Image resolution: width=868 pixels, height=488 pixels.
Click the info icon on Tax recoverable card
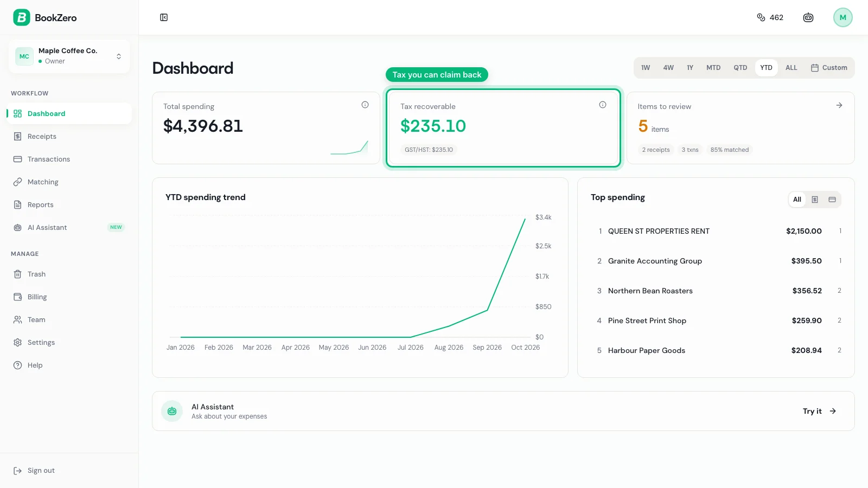click(x=603, y=105)
